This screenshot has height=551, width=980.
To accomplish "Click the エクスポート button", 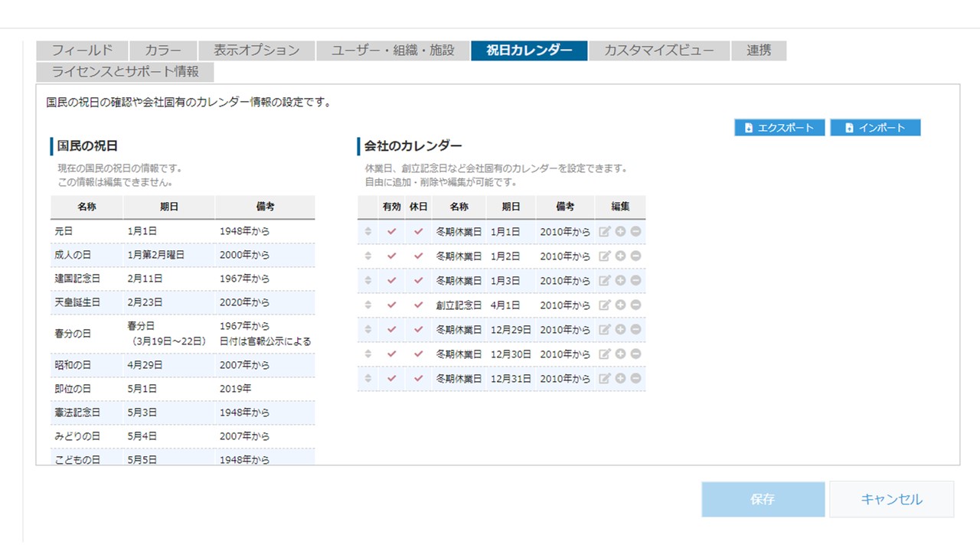I will point(779,128).
